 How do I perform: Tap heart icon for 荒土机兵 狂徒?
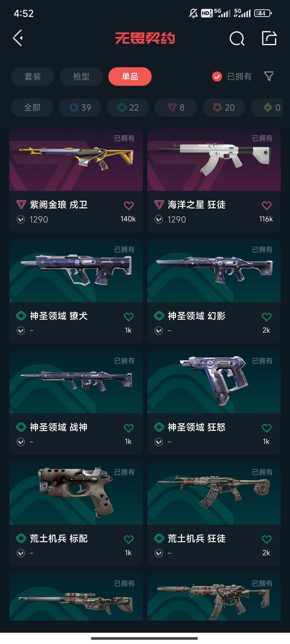coord(267,539)
